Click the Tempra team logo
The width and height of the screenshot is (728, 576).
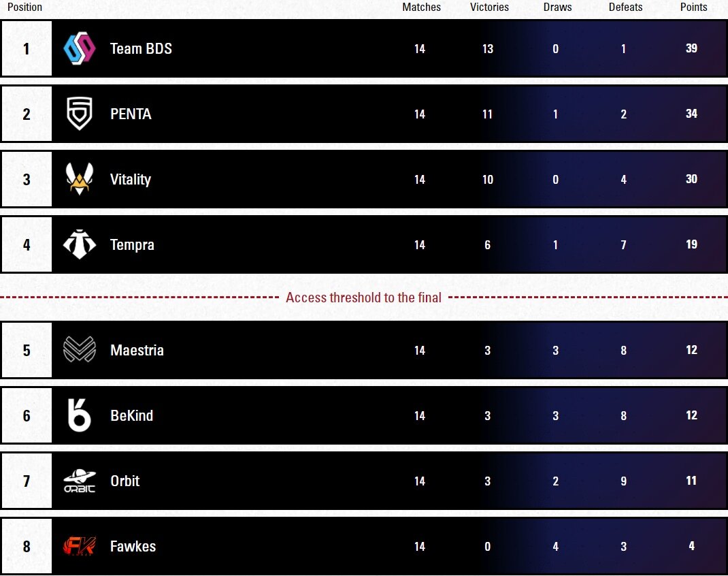[x=80, y=244]
